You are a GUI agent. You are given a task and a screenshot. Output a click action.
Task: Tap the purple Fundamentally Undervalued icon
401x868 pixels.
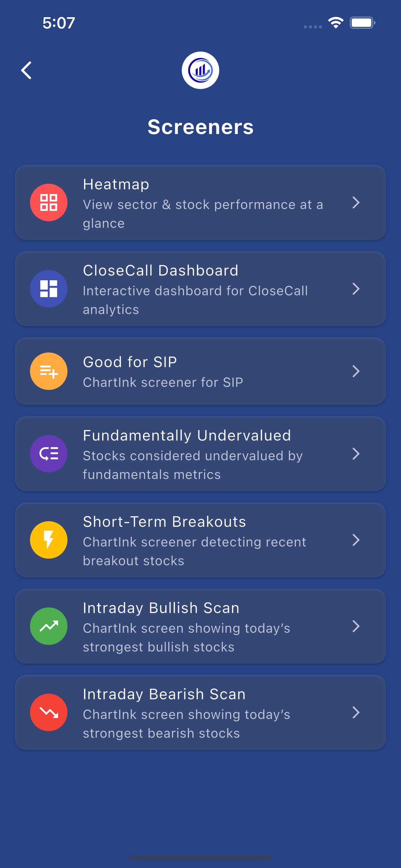(x=49, y=454)
